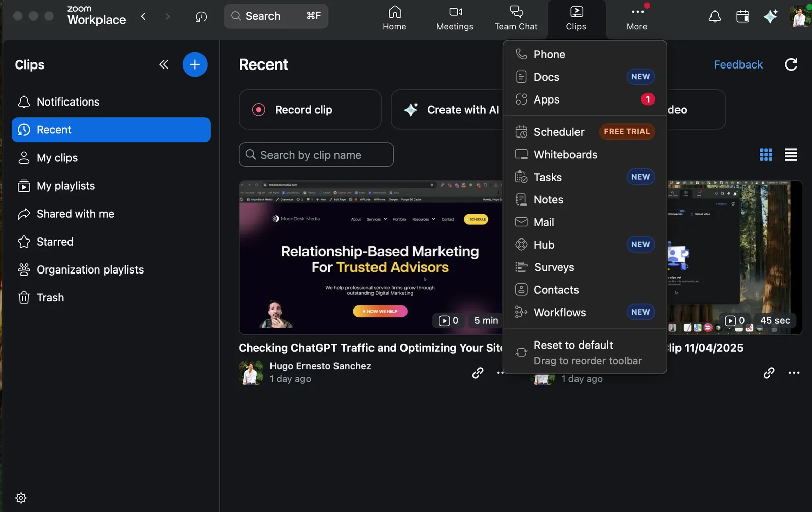
Task: Launch the AI Companion sparkle icon
Action: [x=770, y=17]
